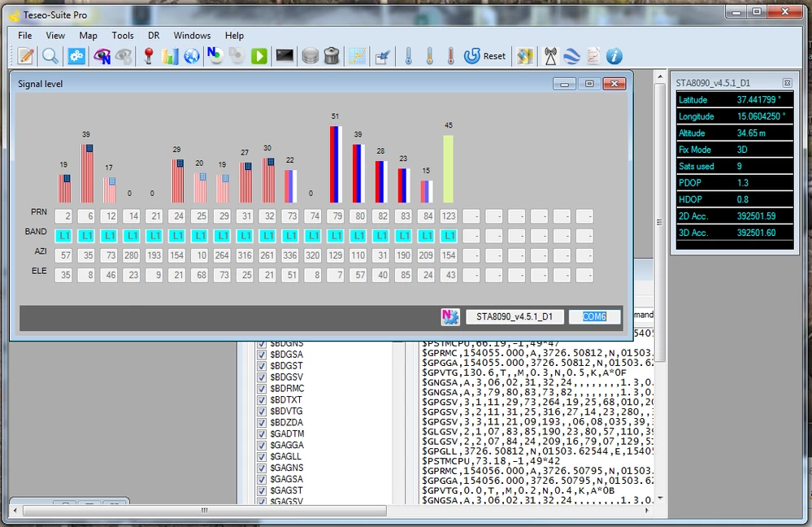Screen dimensions: 812x527
Task: Open the bar chart signal level icon
Action: point(170,56)
